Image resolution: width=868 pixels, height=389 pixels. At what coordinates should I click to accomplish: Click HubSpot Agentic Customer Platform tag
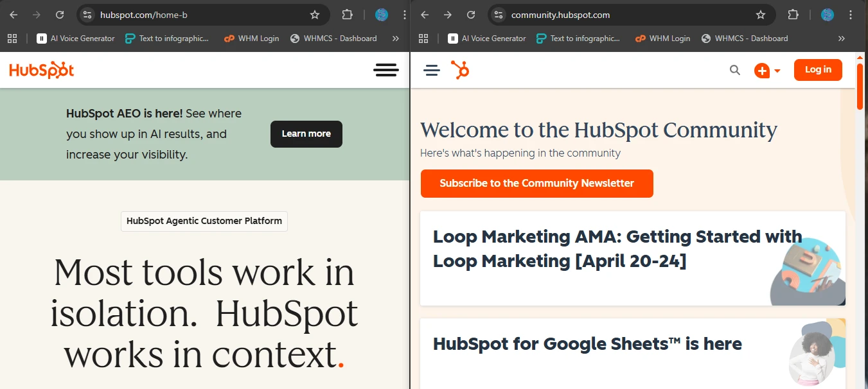tap(204, 221)
